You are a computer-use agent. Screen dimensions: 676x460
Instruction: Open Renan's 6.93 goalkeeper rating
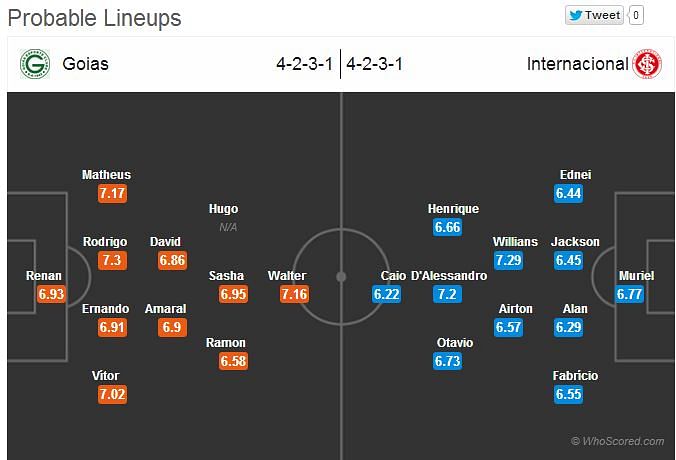point(51,294)
